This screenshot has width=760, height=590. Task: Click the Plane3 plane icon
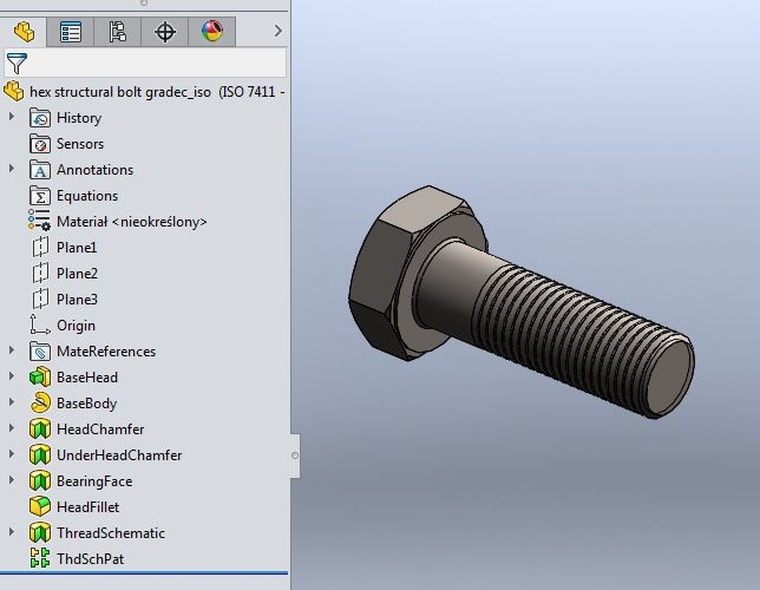coord(40,299)
